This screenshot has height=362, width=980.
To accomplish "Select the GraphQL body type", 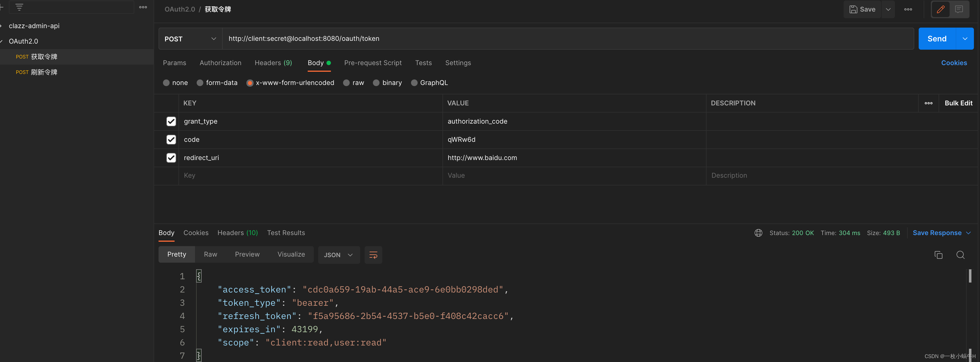I will 414,83.
